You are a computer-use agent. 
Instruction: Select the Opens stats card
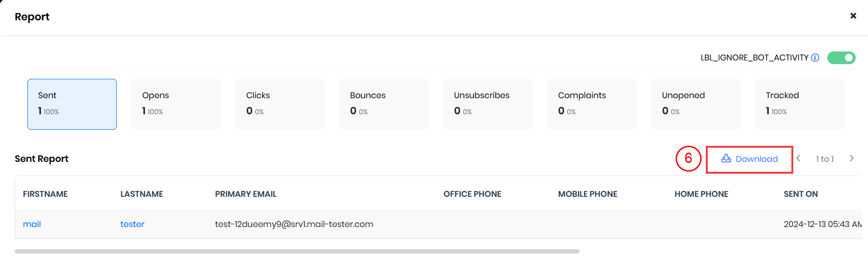coord(176,104)
